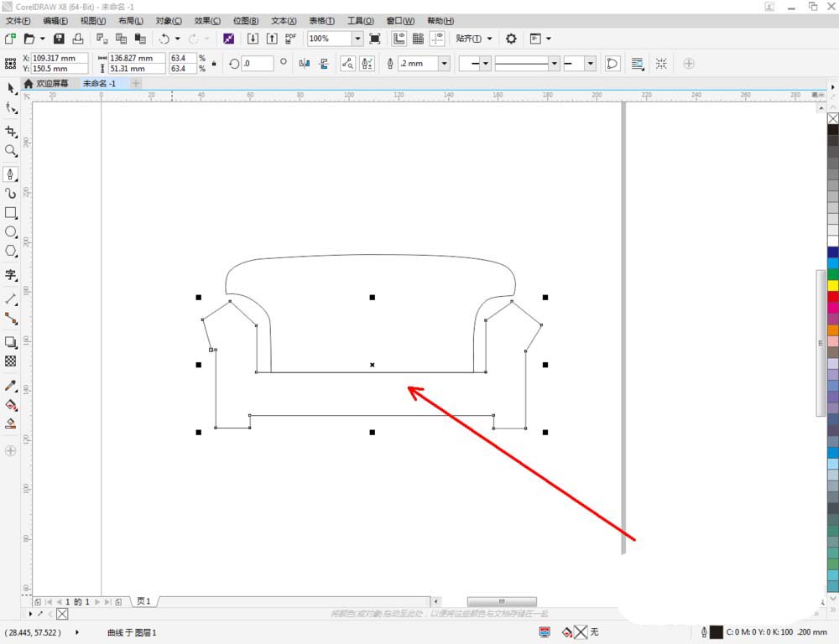
Task: Select the Text (字) tool
Action: 11,275
